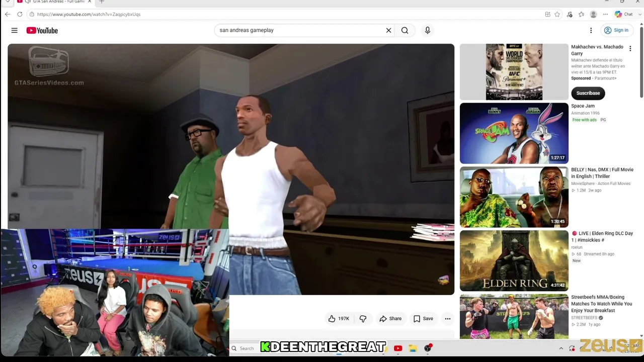Bookmark this page with the star

(557, 14)
